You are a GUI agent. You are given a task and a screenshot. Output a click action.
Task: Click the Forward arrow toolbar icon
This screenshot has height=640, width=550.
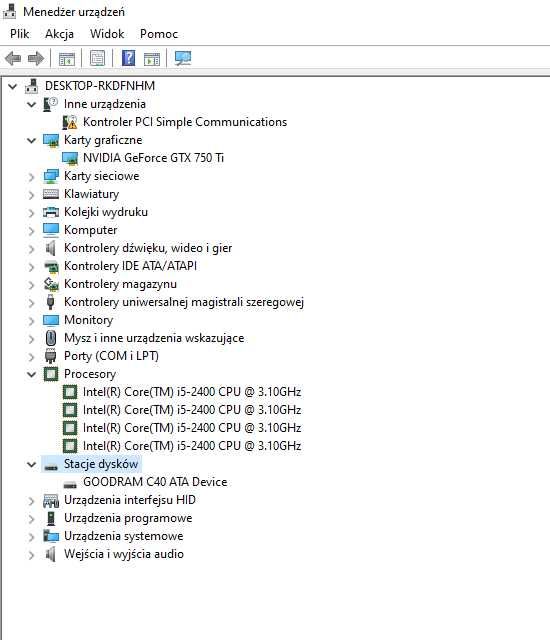(36, 58)
